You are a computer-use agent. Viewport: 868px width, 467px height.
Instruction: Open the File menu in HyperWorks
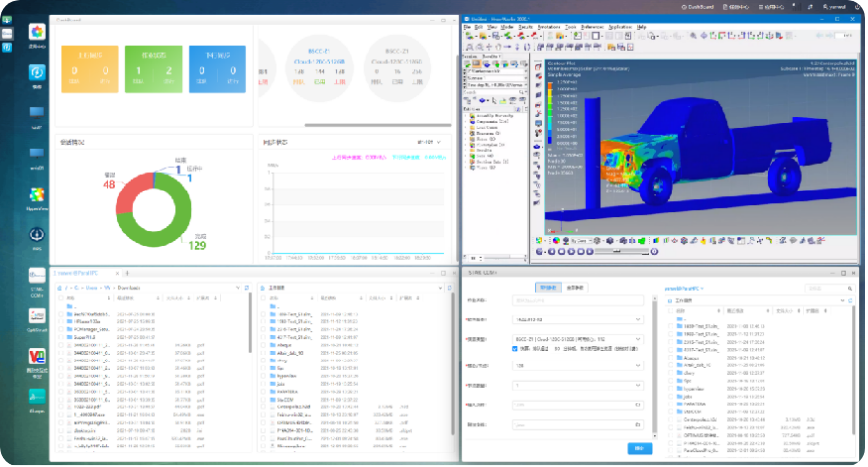[468, 27]
